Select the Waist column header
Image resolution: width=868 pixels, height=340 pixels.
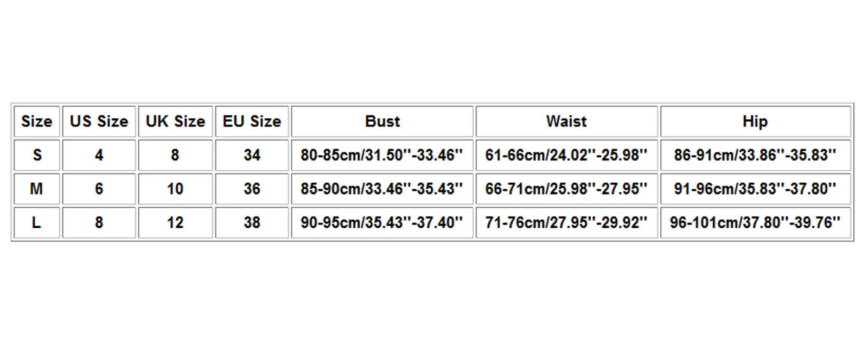pyautogui.click(x=566, y=121)
